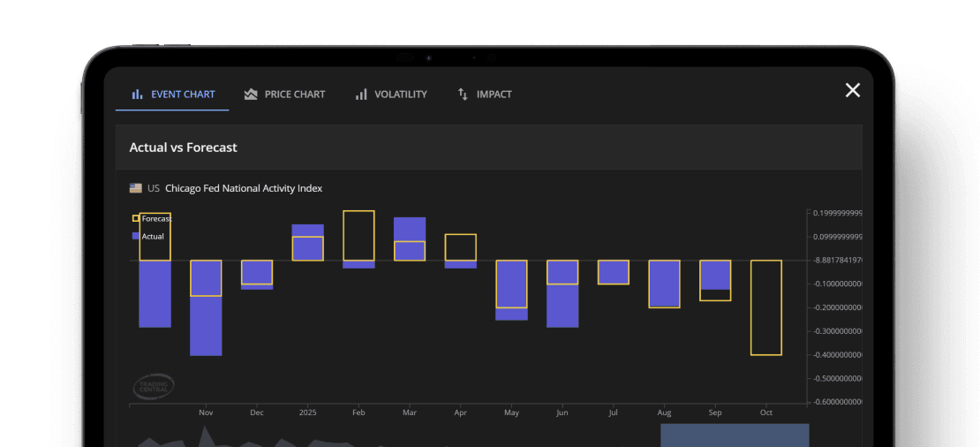
Task: Select the June actual bar
Action: [x=562, y=306]
